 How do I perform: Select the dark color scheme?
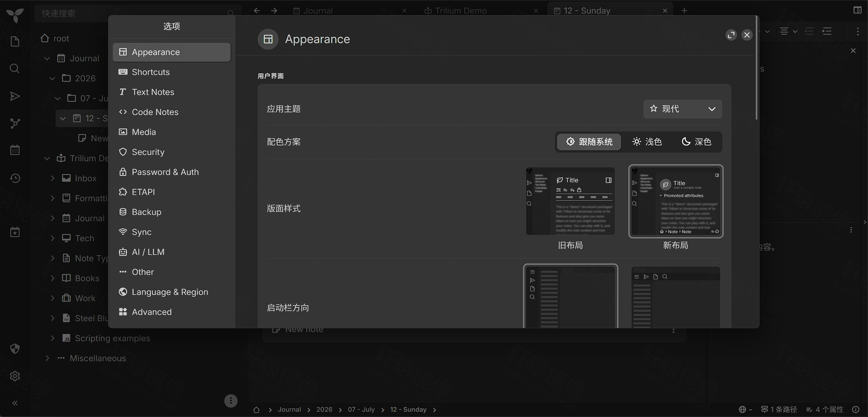696,142
